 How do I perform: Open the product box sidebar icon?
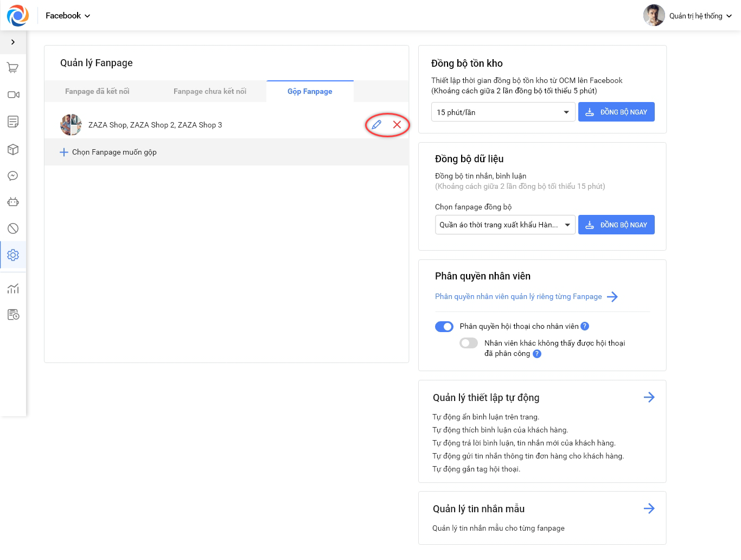point(13,149)
